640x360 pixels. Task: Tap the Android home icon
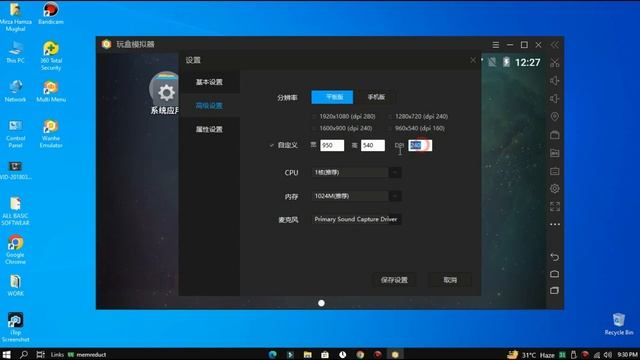(x=555, y=274)
